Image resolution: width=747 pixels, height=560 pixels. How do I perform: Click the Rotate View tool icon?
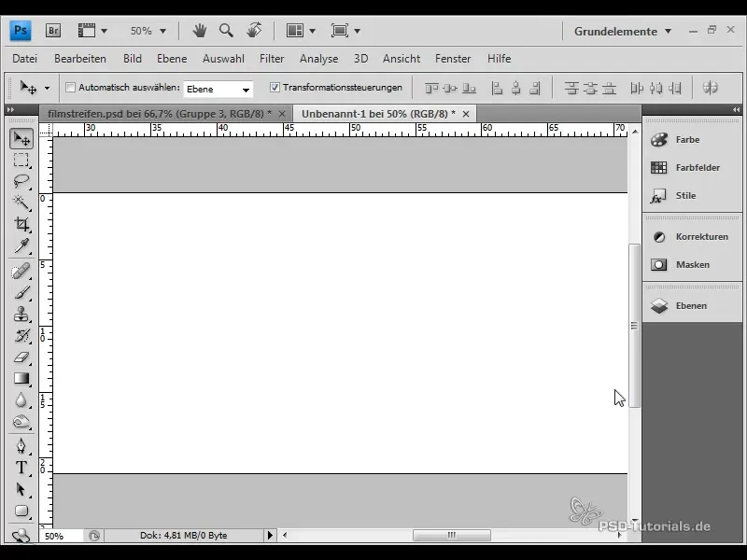254,31
